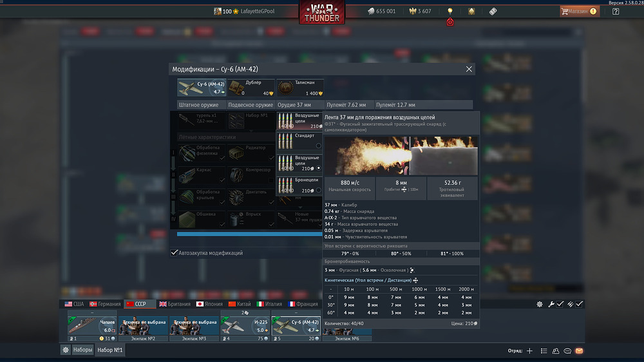The width and height of the screenshot is (644, 362).
Task: Toggle the Компрессор modification checkbox
Action: coord(271,180)
